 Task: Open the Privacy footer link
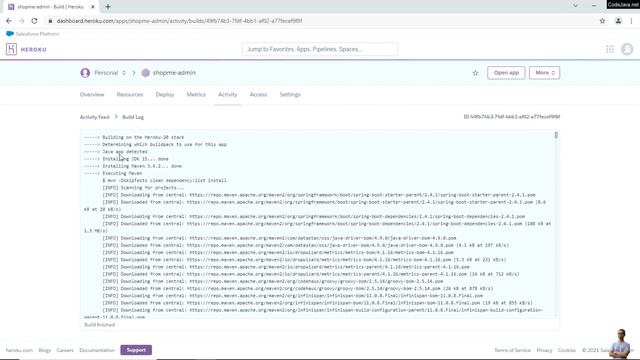[x=544, y=350]
